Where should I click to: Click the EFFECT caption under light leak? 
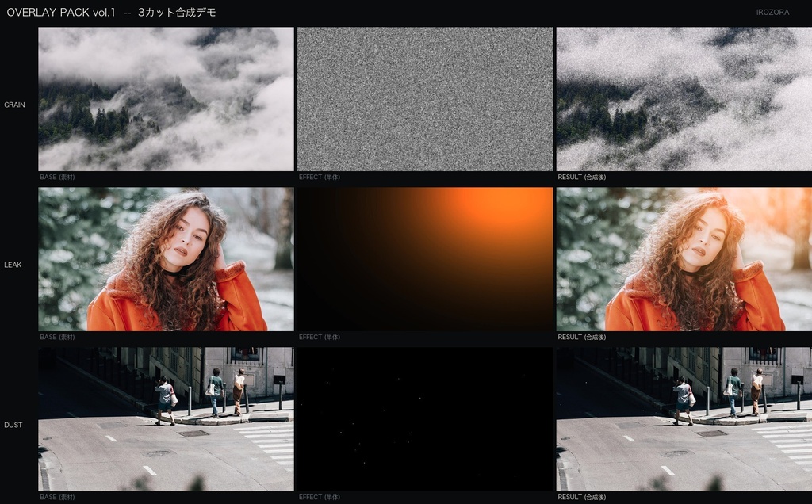[320, 337]
